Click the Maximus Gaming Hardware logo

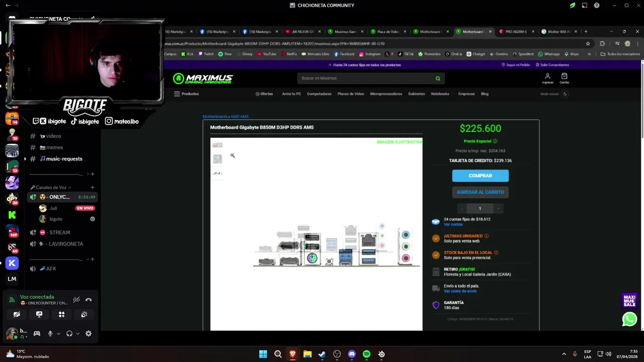click(x=203, y=78)
